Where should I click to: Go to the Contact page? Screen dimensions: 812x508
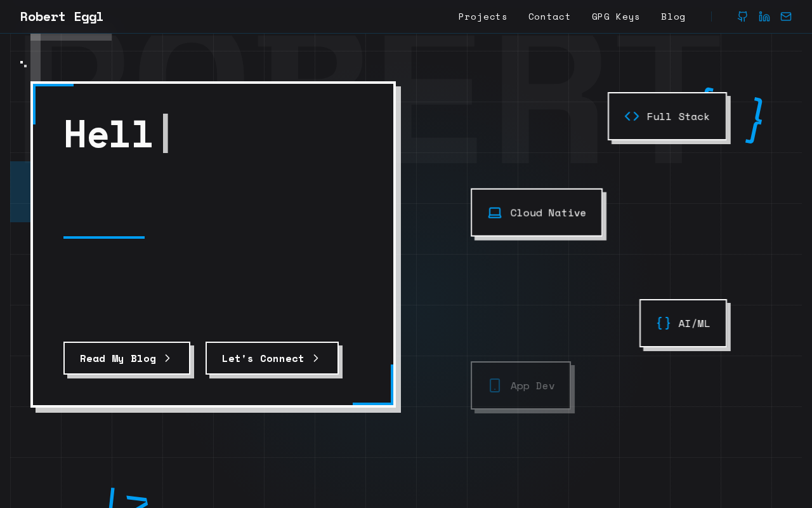click(x=549, y=17)
